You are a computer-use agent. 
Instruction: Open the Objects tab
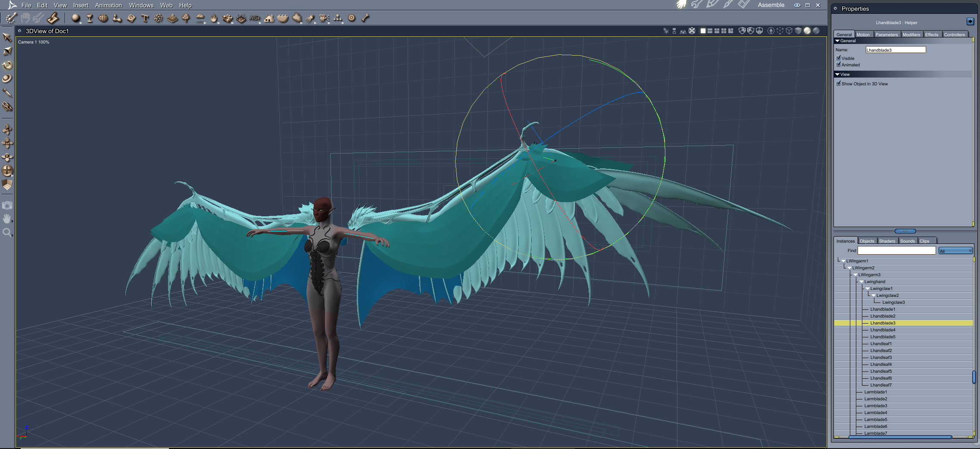(x=867, y=241)
